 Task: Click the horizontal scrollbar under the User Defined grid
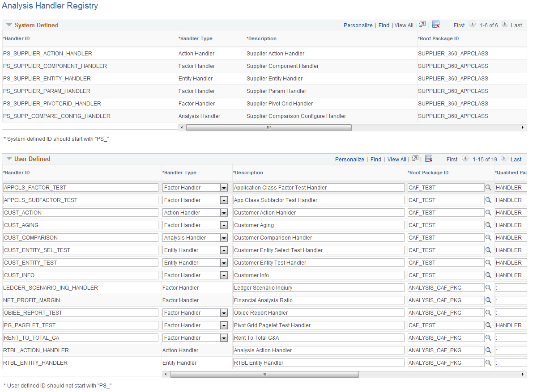[264, 374]
